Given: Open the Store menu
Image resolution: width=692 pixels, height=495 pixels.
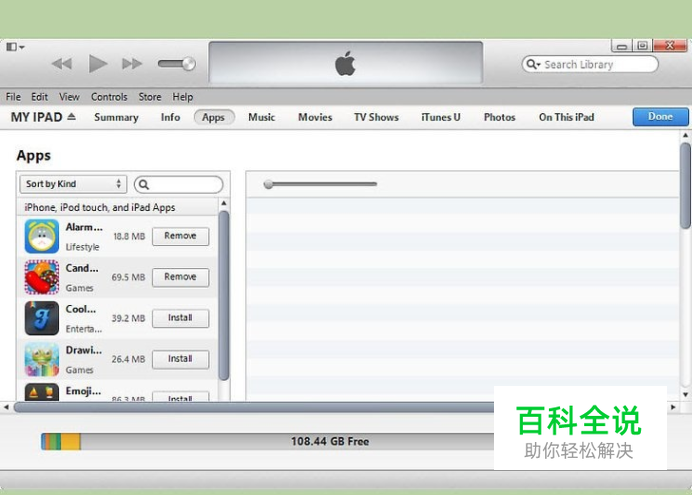Looking at the screenshot, I should [x=150, y=97].
